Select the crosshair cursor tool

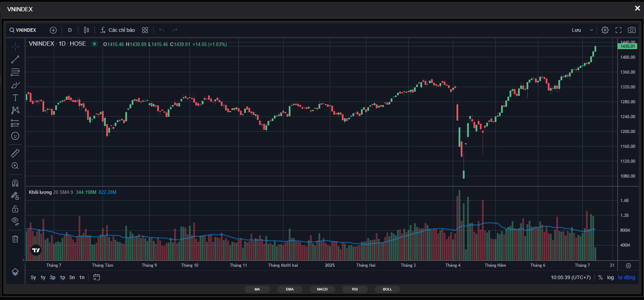pyautogui.click(x=15, y=47)
